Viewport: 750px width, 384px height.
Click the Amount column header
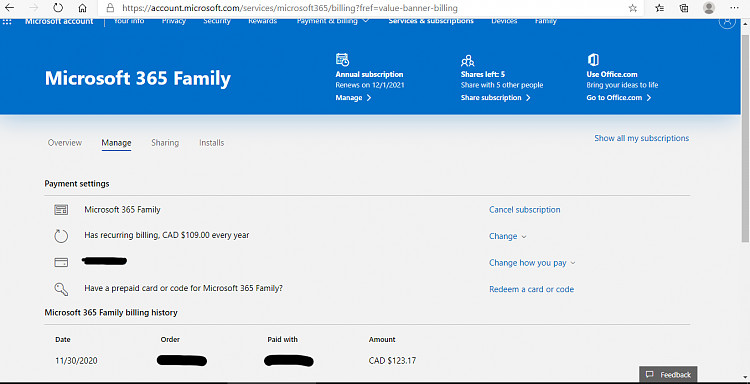pos(382,340)
